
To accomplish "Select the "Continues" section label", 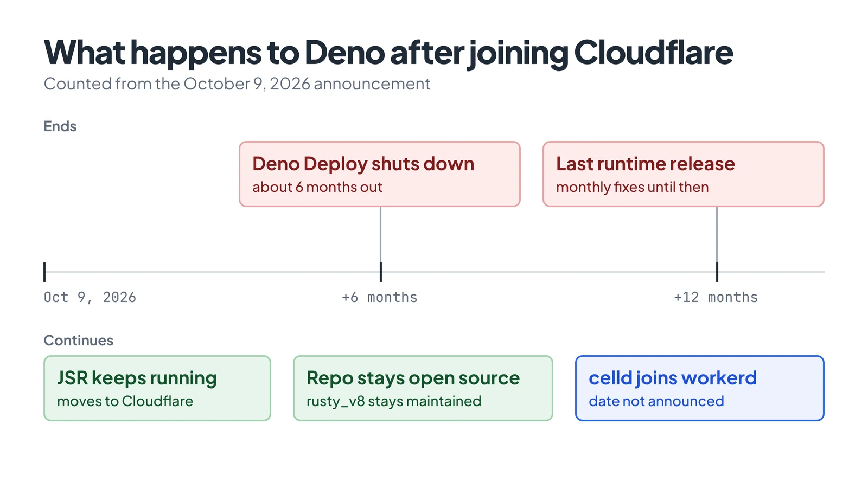I will tap(79, 341).
